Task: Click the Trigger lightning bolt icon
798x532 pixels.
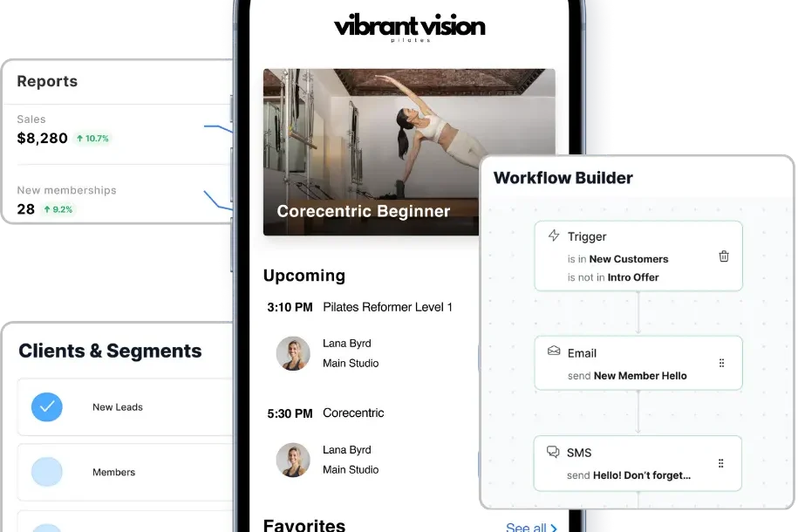Action: point(554,235)
